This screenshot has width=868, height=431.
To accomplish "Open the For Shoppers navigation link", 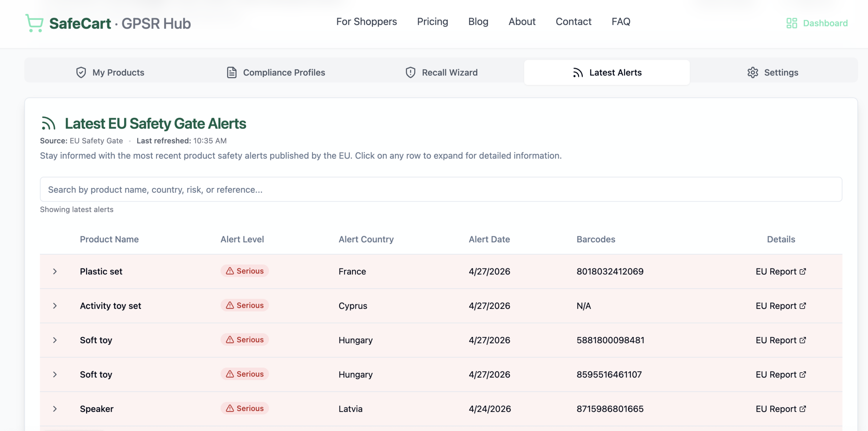I will 366,22.
